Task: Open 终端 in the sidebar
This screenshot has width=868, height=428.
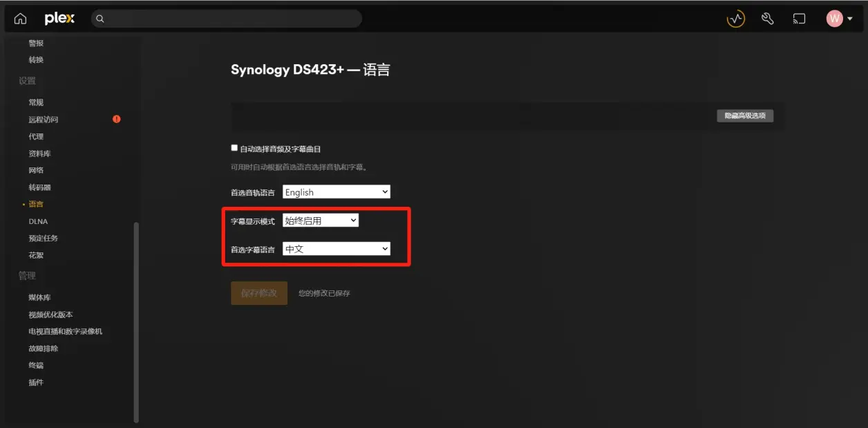Action: point(36,365)
